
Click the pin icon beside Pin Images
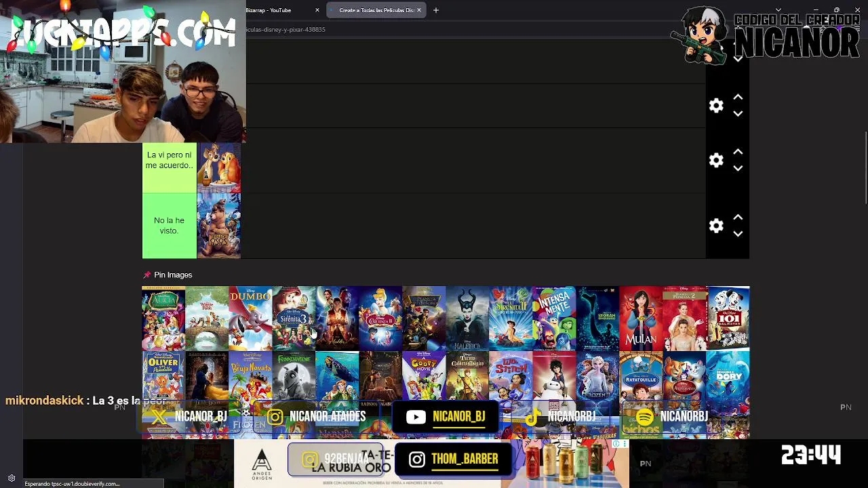(x=146, y=274)
